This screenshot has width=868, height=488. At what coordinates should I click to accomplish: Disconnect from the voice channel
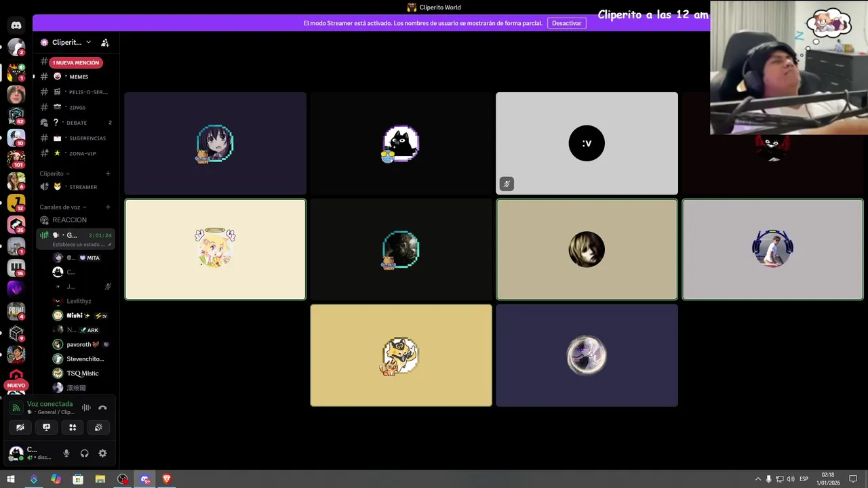[x=102, y=407]
